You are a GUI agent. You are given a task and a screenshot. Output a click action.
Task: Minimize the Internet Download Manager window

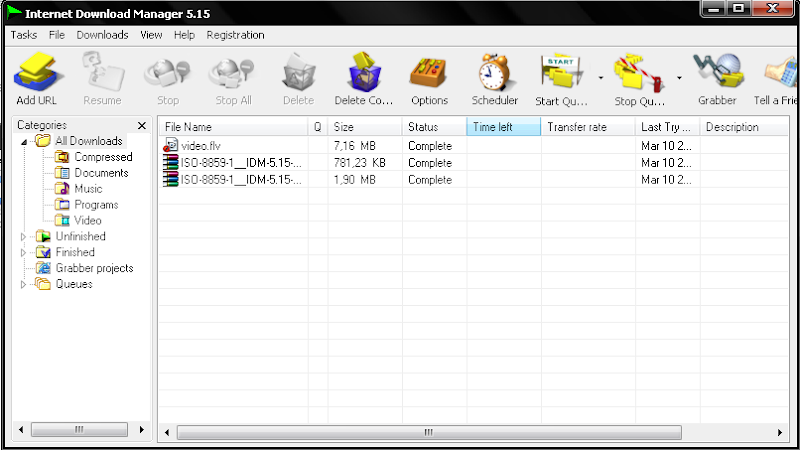click(714, 8)
